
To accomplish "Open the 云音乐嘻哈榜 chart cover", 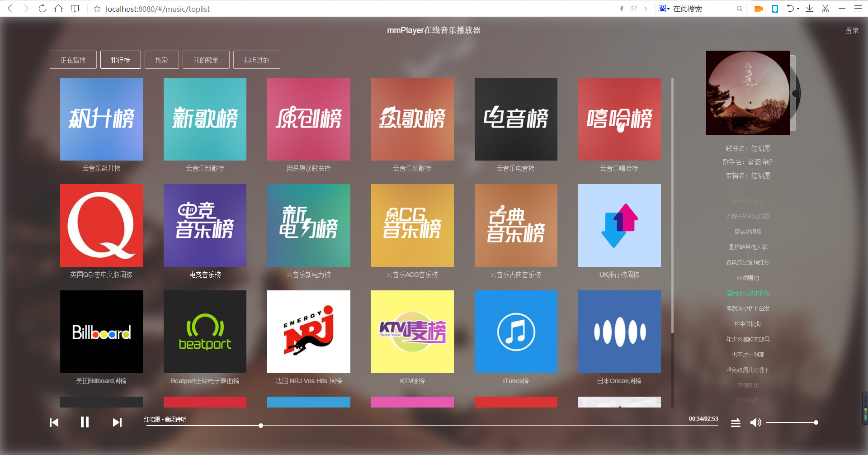I will 619,119.
